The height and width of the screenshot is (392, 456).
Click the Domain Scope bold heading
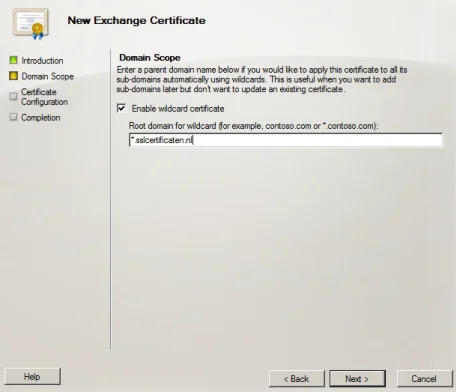pos(150,58)
